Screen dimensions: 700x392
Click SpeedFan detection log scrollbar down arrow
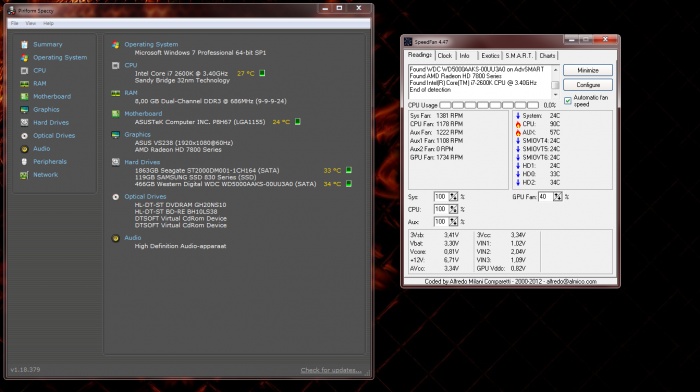click(555, 95)
